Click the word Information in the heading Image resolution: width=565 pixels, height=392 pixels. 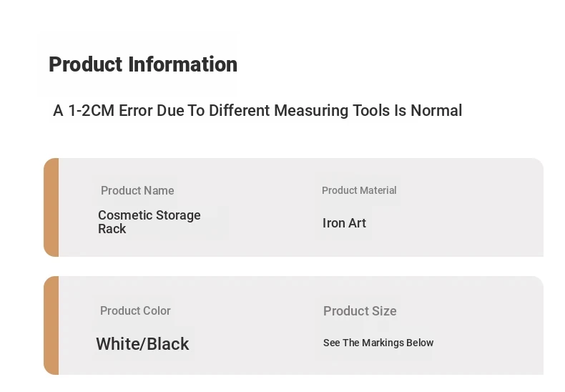tap(182, 64)
